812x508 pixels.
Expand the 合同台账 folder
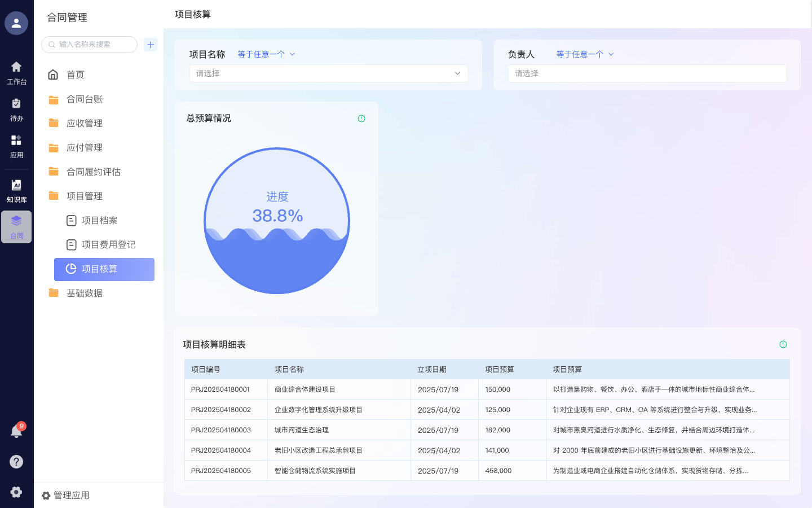point(85,99)
